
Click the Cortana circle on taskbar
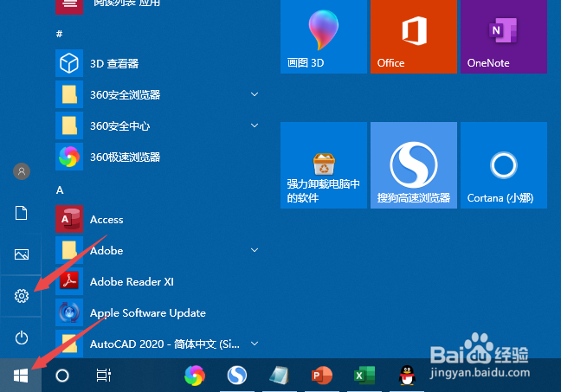tap(62, 376)
